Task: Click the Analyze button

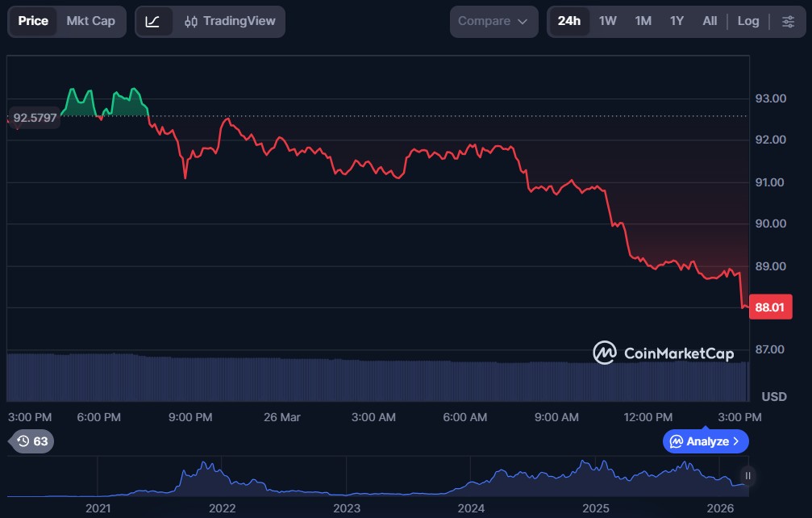Action: [x=706, y=441]
